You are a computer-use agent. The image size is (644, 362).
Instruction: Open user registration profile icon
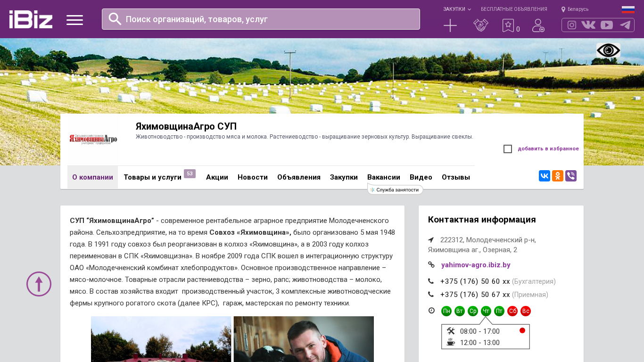pos(538,25)
